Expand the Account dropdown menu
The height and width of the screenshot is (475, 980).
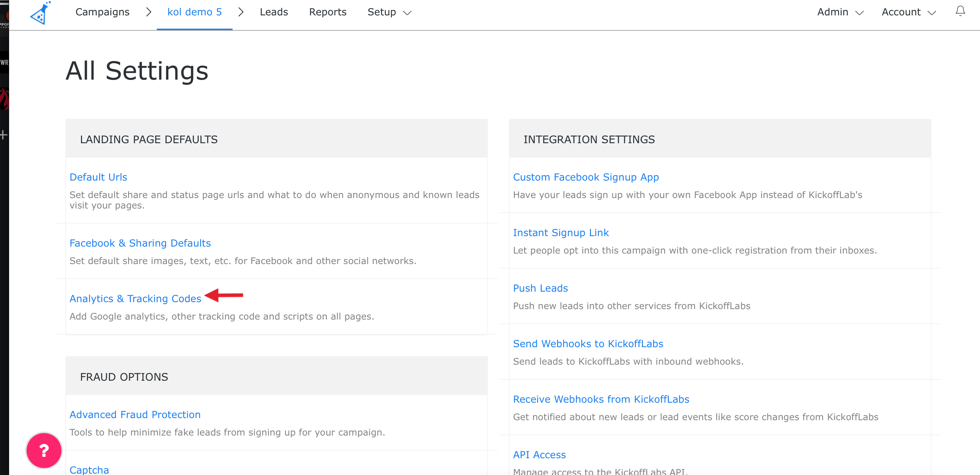coord(908,12)
